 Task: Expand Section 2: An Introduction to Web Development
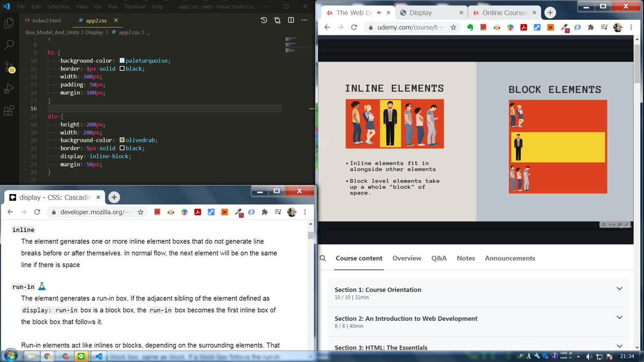pyautogui.click(x=478, y=322)
